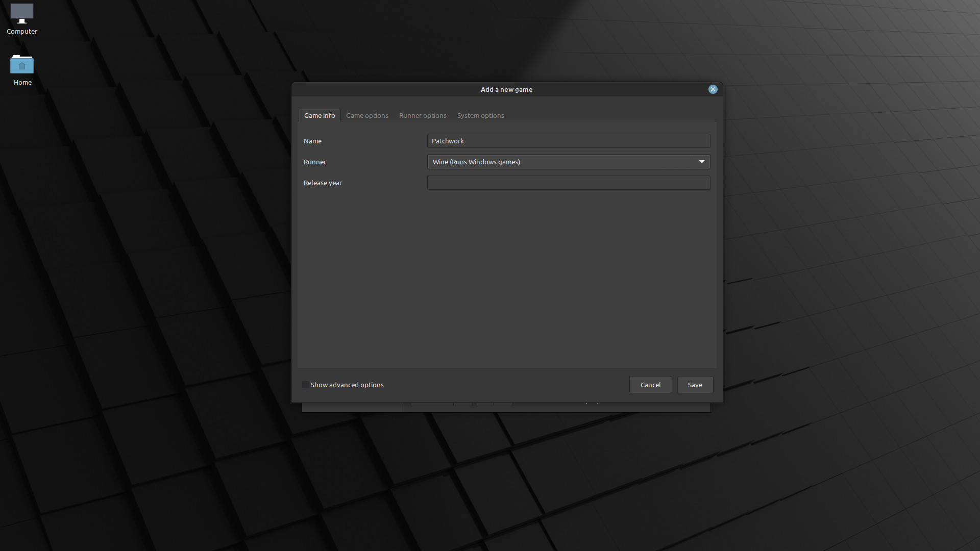Click the Name label text
Screen dimensions: 980x551
(312, 141)
